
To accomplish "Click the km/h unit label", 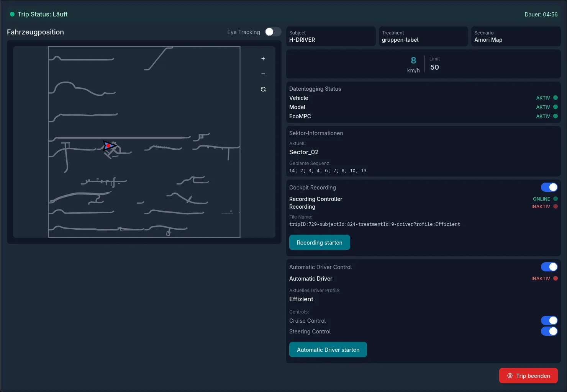I will (x=413, y=70).
